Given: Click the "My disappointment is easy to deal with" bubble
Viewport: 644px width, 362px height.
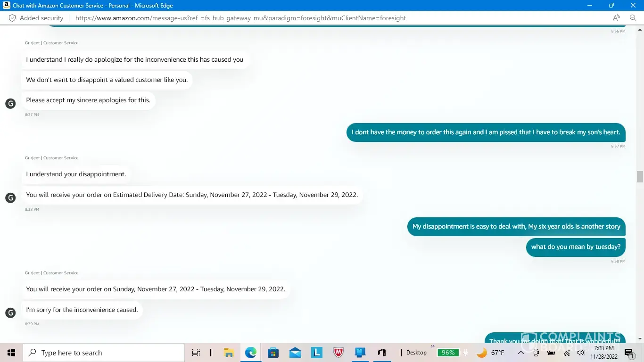Looking at the screenshot, I should pyautogui.click(x=516, y=226).
